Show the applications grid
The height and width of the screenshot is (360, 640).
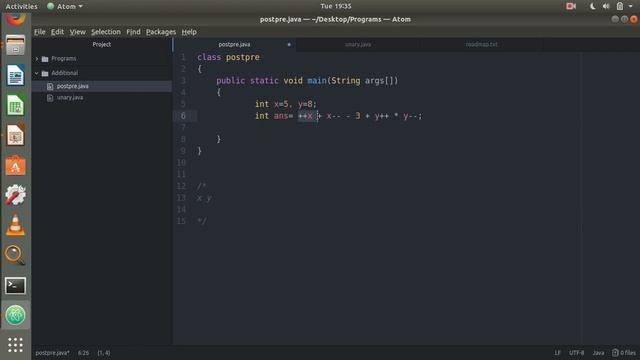click(x=16, y=345)
